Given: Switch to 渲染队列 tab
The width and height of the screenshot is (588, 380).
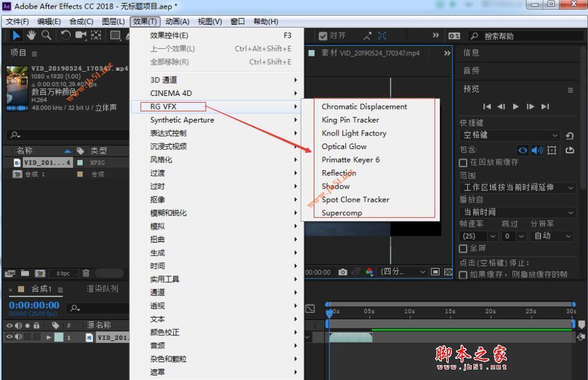Looking at the screenshot, I should (x=102, y=288).
